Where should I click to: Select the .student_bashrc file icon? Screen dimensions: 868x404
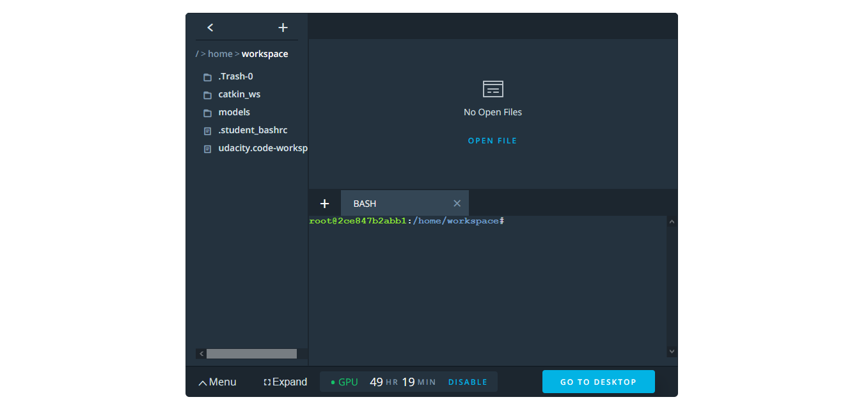pos(207,131)
